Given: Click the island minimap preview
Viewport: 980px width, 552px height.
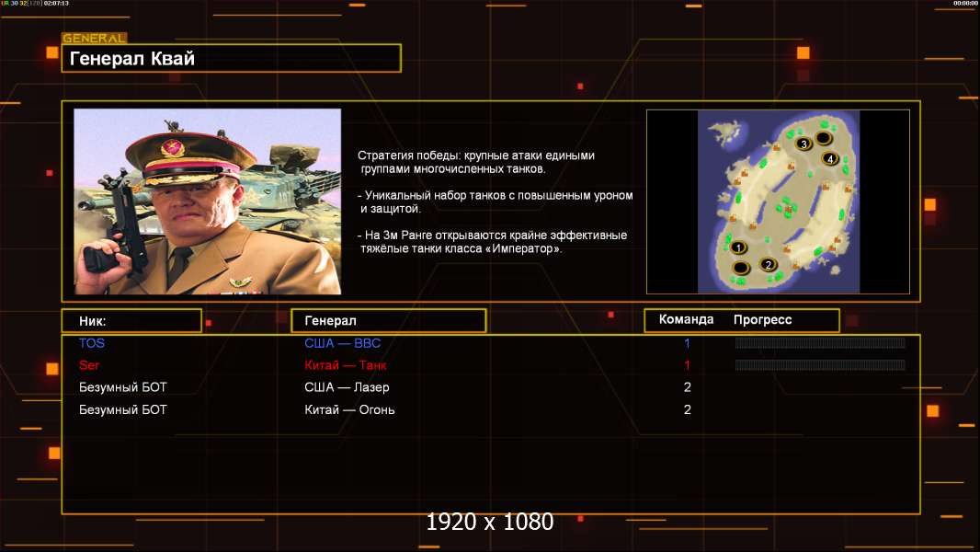Looking at the screenshot, I should tap(778, 201).
